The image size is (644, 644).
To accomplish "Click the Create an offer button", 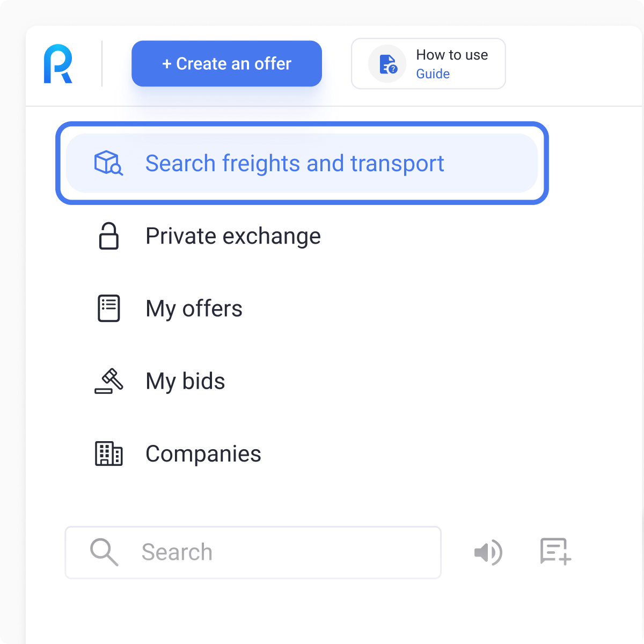I will pos(226,63).
